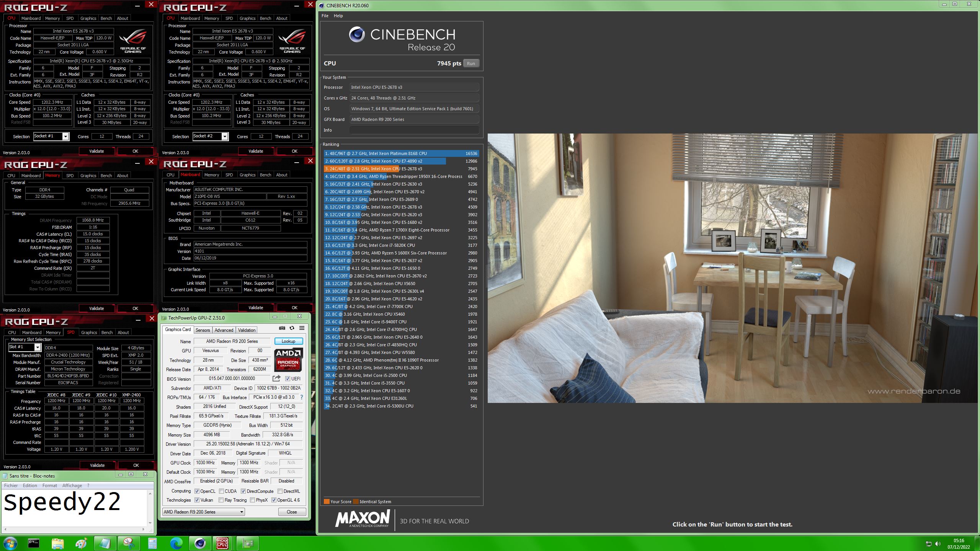
Task: Click the BIOS export share-arrow icon in GPU-Z
Action: (276, 378)
